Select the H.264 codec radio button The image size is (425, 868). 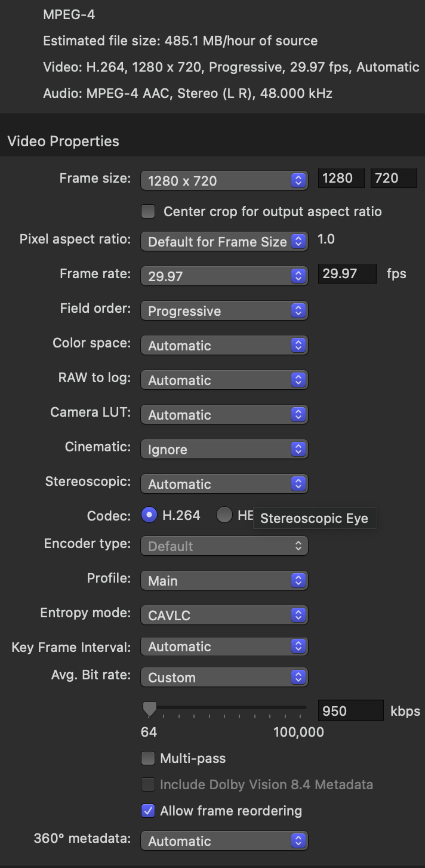(149, 515)
